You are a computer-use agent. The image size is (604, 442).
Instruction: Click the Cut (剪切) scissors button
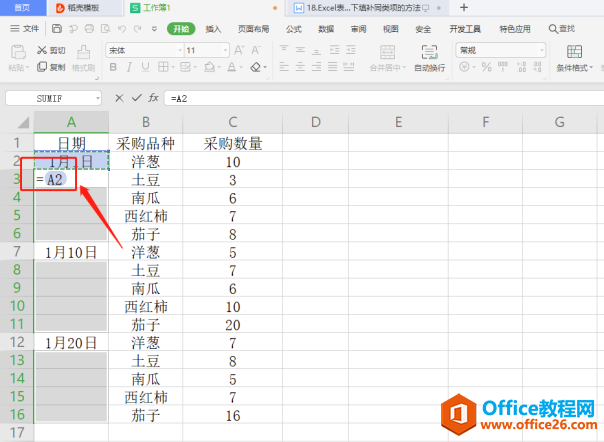click(51, 50)
